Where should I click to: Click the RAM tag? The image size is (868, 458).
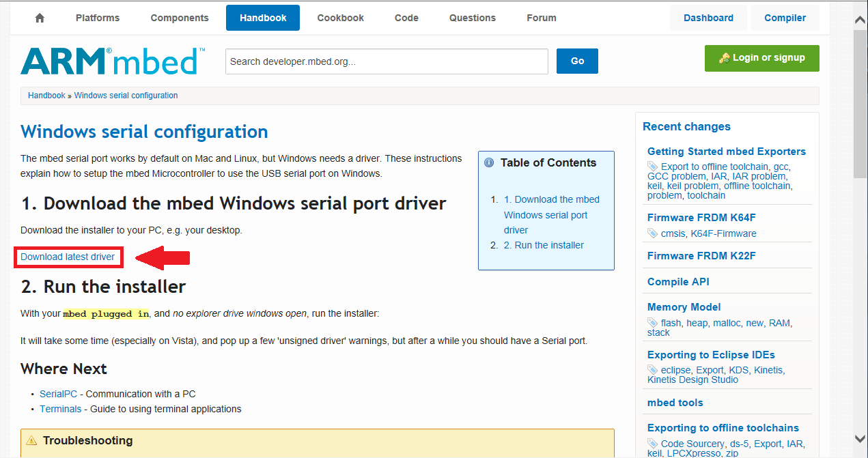[x=780, y=323]
